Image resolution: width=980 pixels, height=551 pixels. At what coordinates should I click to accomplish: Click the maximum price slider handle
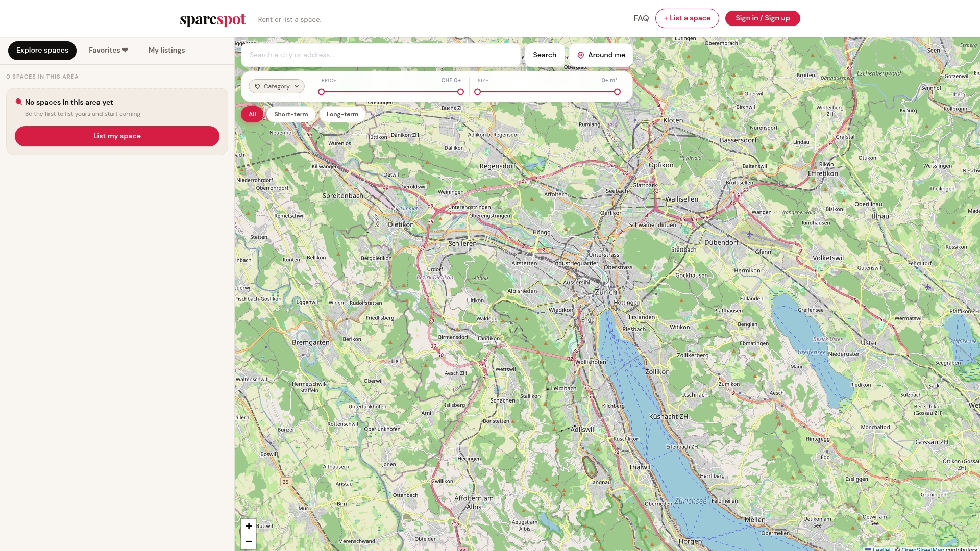[x=460, y=92]
